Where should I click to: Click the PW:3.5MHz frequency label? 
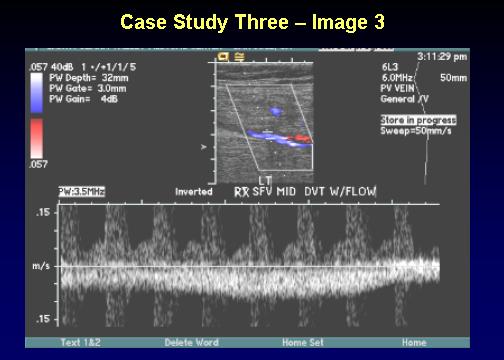tap(82, 192)
